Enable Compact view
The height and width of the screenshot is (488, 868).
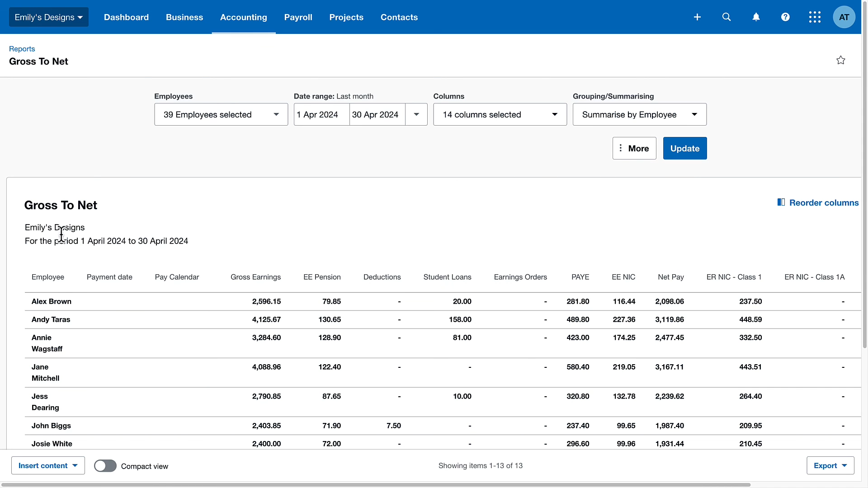click(x=105, y=466)
